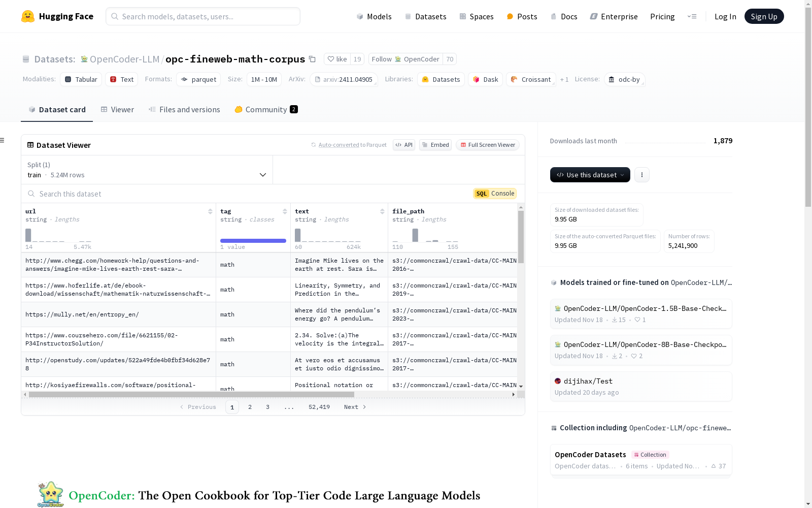The image size is (812, 508).
Task: Select the parquet format tag
Action: coord(198,79)
